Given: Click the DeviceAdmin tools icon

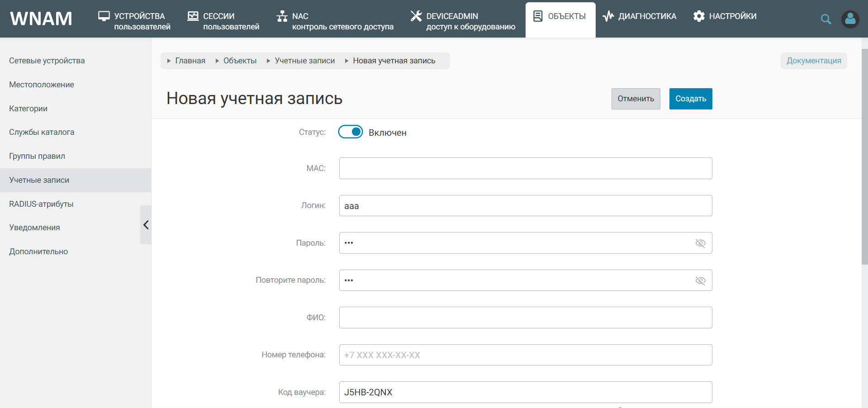Looking at the screenshot, I should 416,16.
